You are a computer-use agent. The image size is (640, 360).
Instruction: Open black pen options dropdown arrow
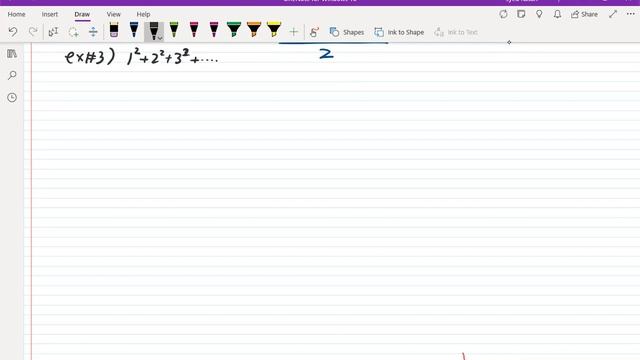(160, 38)
